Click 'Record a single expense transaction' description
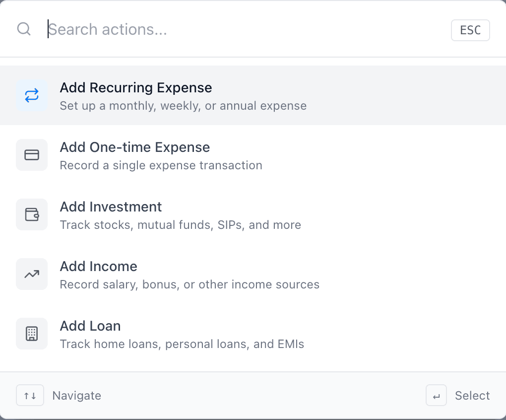The width and height of the screenshot is (506, 420). (161, 165)
